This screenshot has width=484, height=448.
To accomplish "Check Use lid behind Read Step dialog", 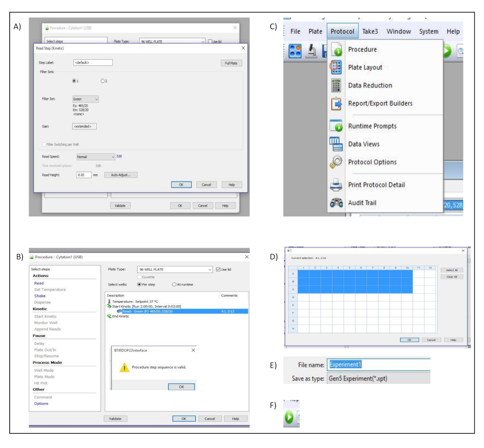I will (210, 42).
